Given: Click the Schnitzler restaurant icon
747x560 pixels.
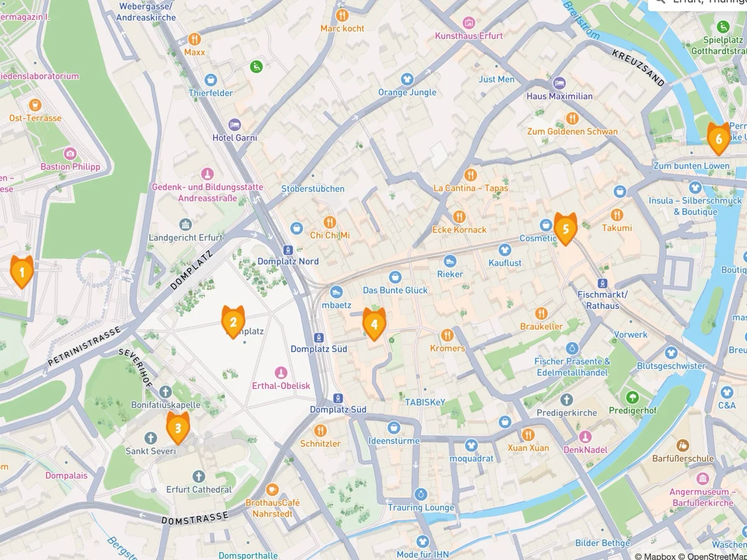Looking at the screenshot, I should tap(320, 431).
